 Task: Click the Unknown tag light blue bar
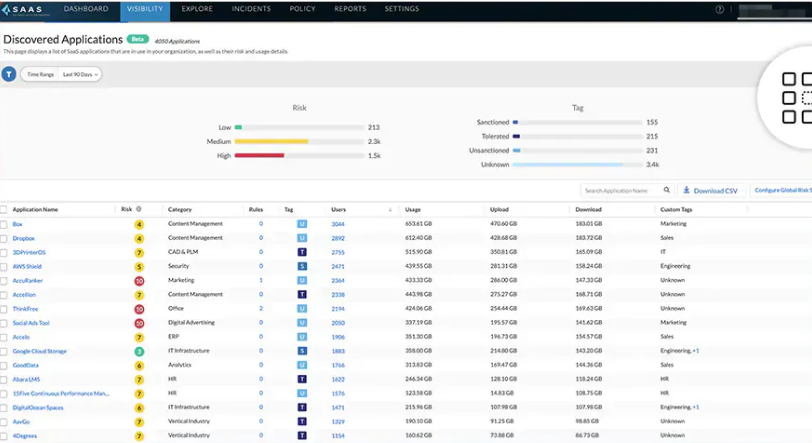click(568, 165)
